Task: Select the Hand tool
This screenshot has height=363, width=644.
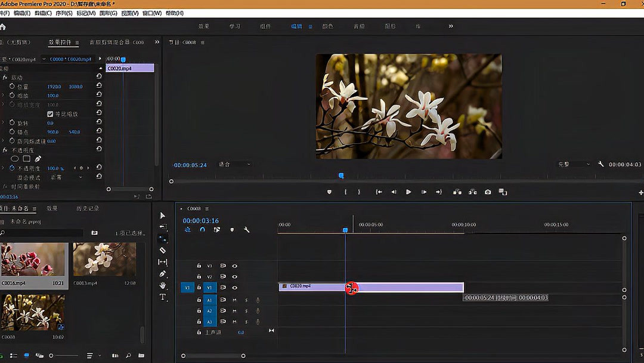Action: [x=163, y=285]
